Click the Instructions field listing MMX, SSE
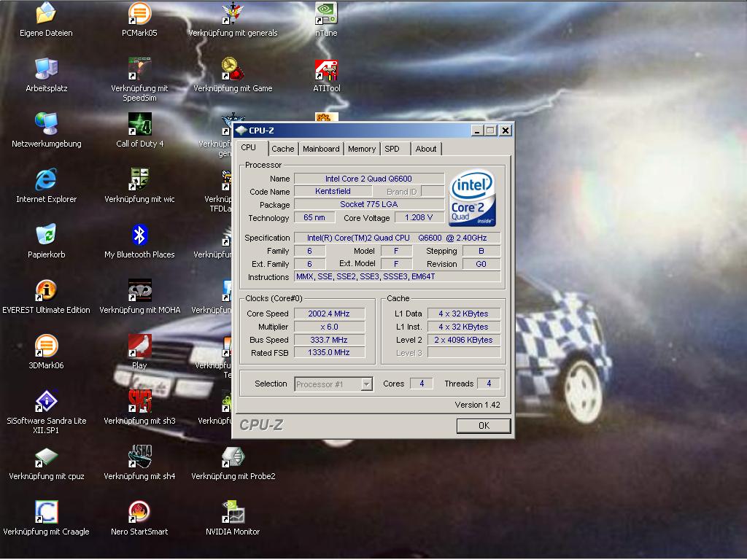 tap(397, 276)
